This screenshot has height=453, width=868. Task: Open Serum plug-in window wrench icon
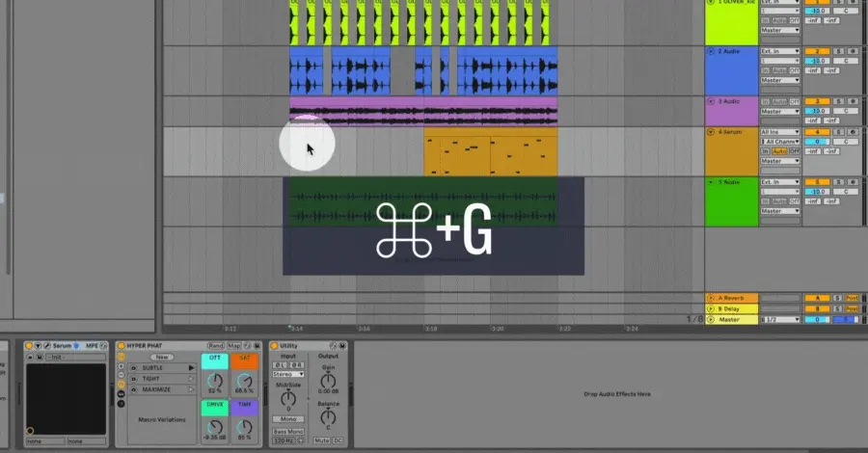click(47, 346)
